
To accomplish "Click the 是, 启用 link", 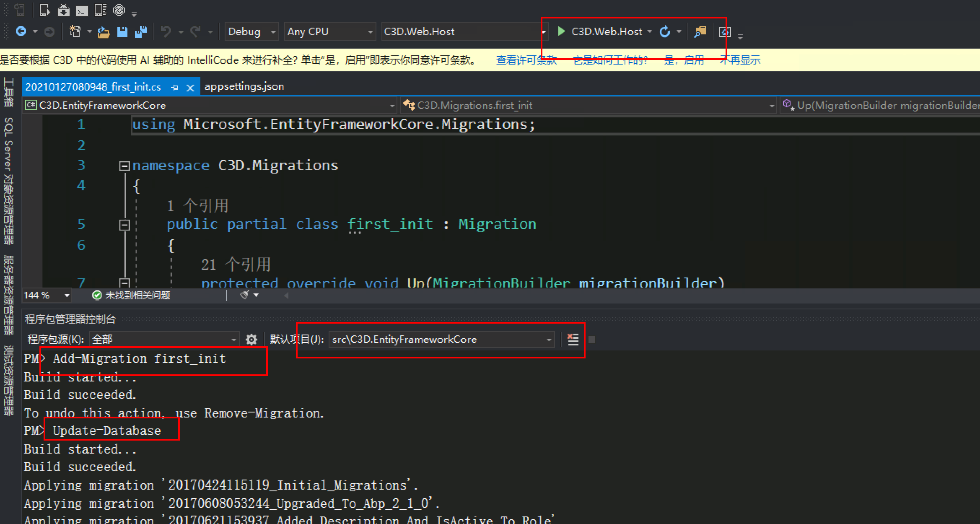I will (x=684, y=60).
